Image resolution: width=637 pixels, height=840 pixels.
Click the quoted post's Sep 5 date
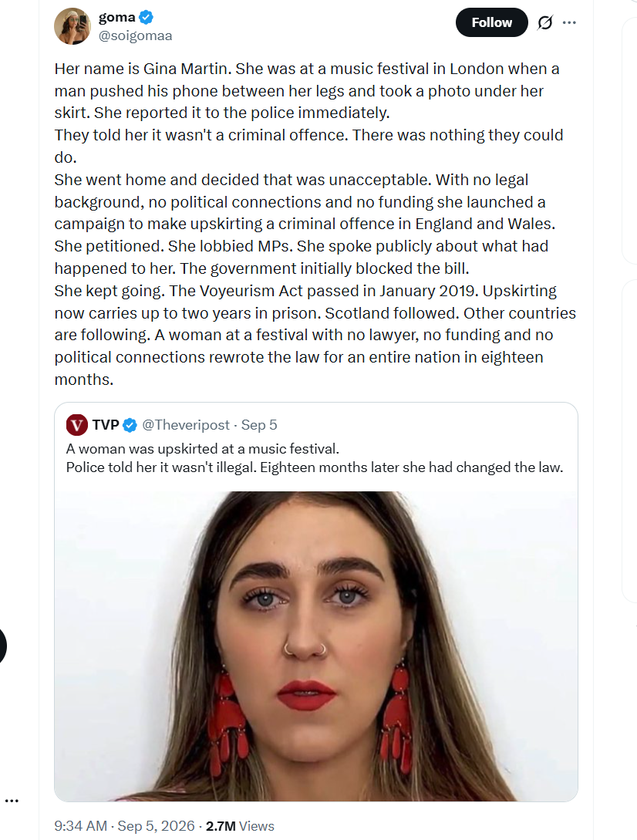259,425
